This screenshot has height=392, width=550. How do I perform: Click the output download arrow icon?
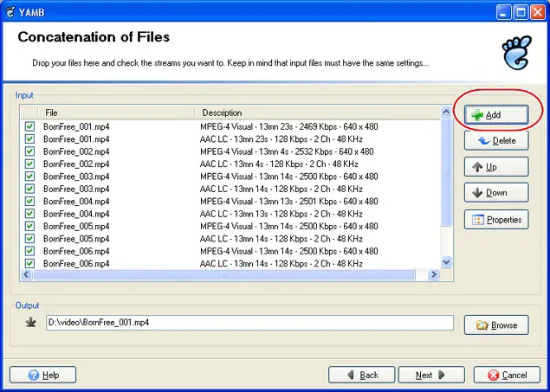(31, 322)
